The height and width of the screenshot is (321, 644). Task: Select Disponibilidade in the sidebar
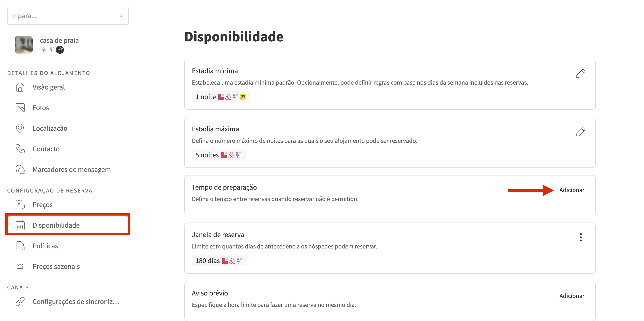56,225
